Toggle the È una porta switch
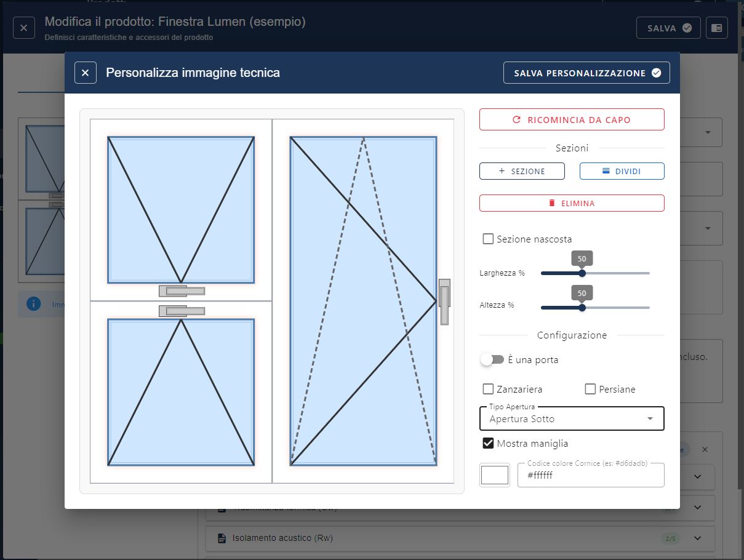Viewport: 744px width, 560px height. click(492, 359)
